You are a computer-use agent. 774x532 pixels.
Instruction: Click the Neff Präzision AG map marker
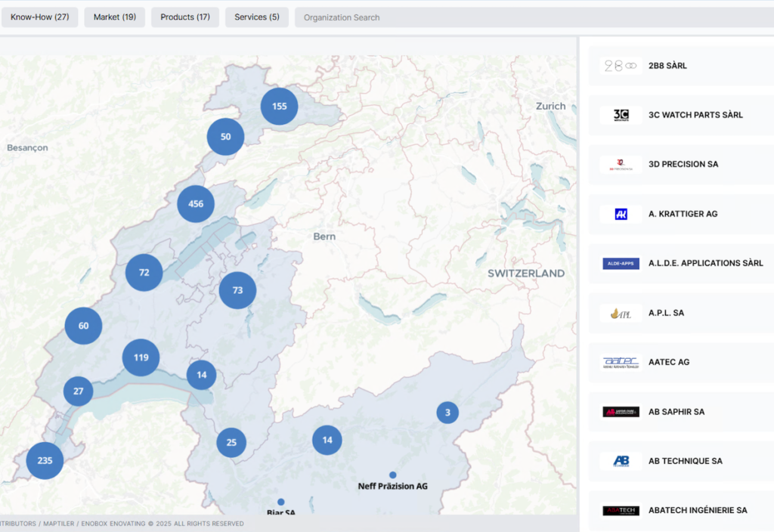(393, 473)
